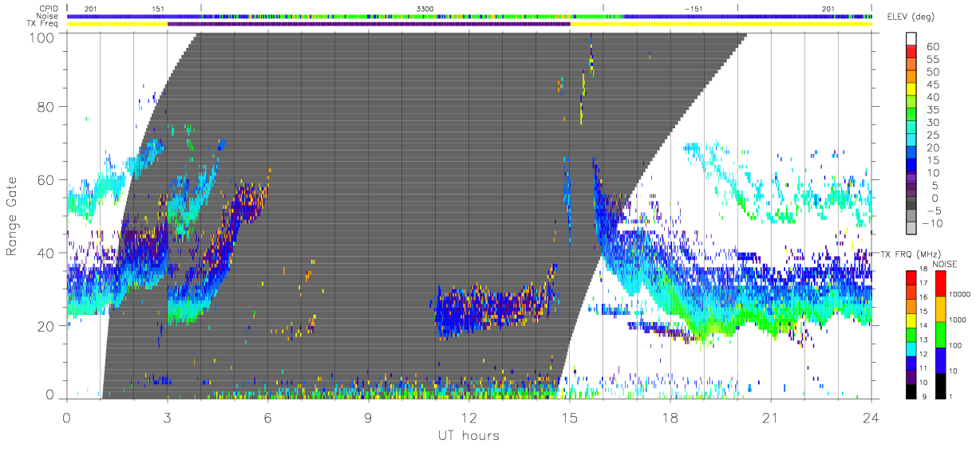The width and height of the screenshot is (980, 452).
Task: Click the '80' tick on Range Gate axis
Action: 48,107
